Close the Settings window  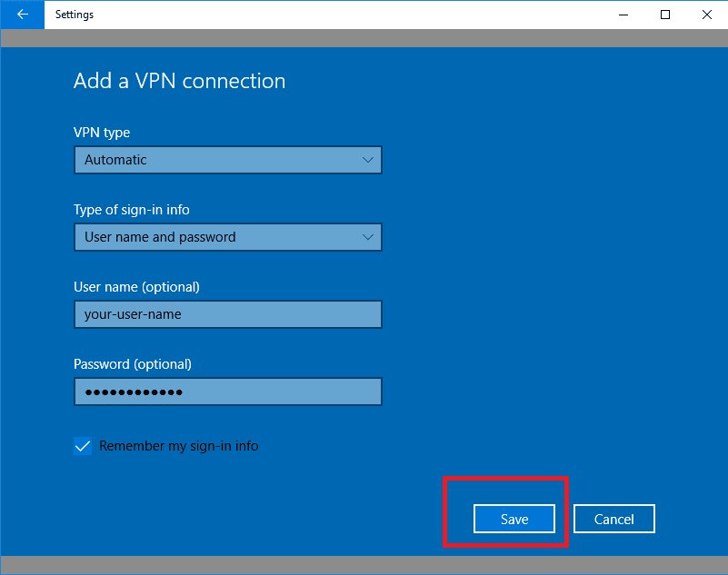(x=706, y=15)
